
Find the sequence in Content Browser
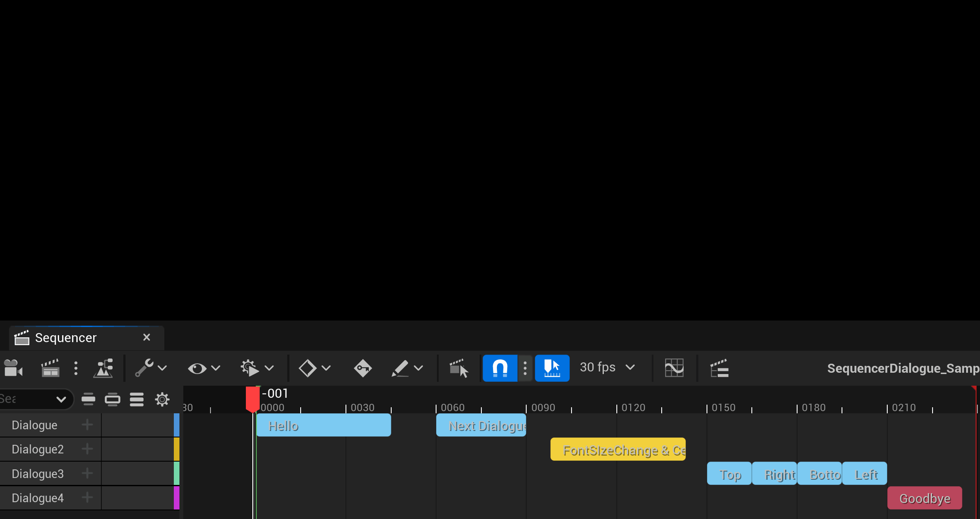[104, 368]
